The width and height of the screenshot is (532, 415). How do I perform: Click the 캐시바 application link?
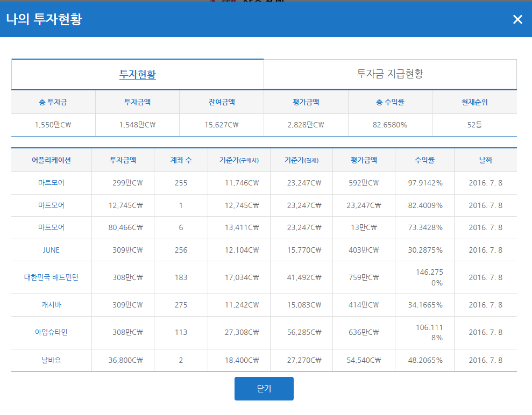click(x=51, y=305)
